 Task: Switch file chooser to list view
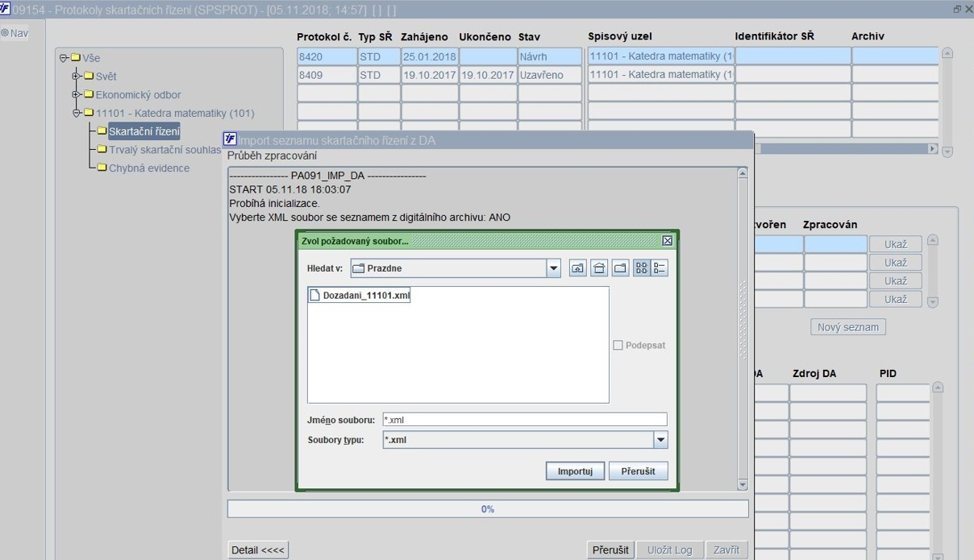(x=642, y=268)
